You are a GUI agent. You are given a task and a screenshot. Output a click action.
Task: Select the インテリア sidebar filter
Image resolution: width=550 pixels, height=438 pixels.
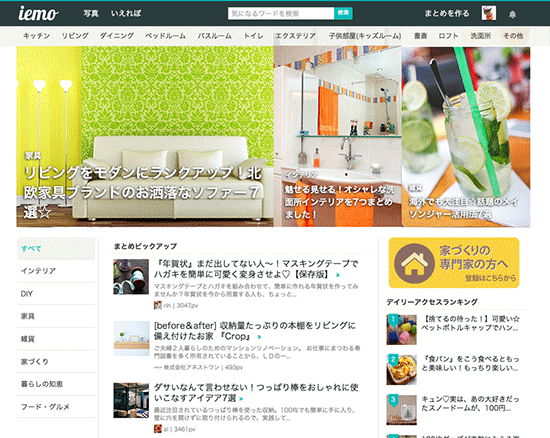tap(56, 271)
